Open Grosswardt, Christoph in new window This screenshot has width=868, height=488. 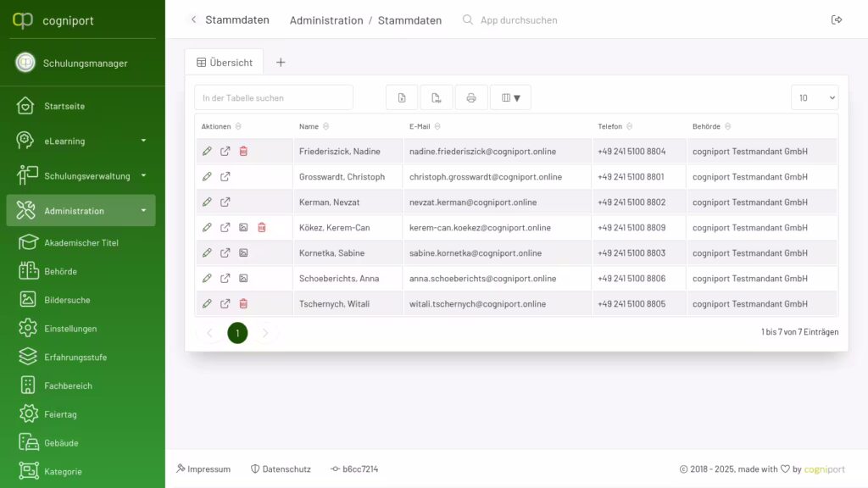225,177
